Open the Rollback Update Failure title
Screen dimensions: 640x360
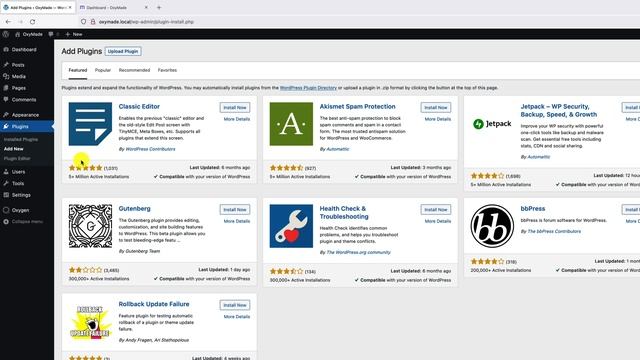tap(154, 304)
